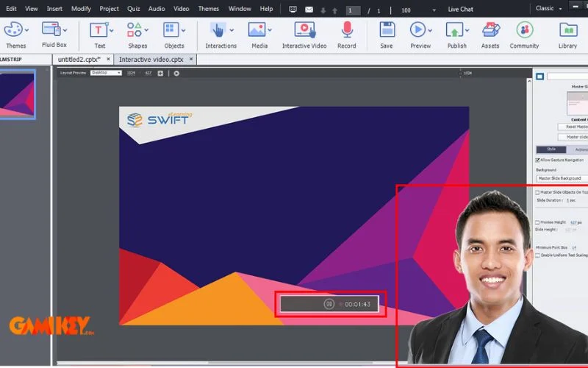Close the untitled2.cptx tab
This screenshot has height=368, width=588.
(108, 60)
